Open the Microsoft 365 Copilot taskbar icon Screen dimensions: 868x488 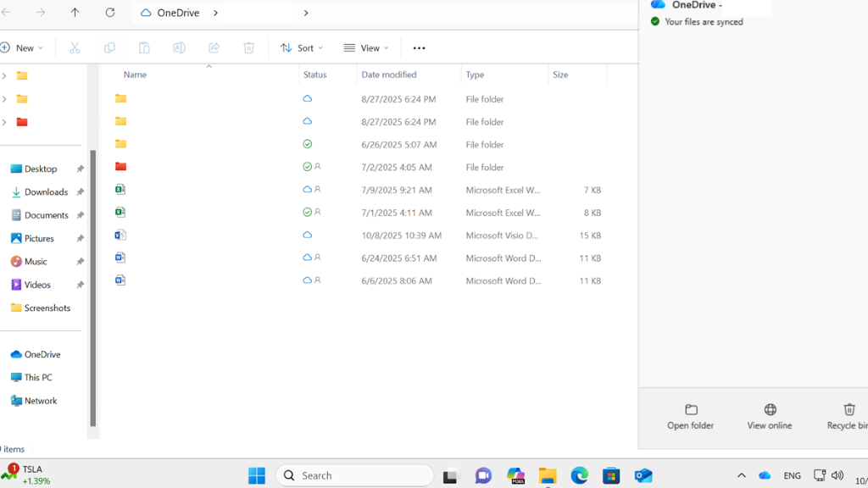click(x=515, y=475)
